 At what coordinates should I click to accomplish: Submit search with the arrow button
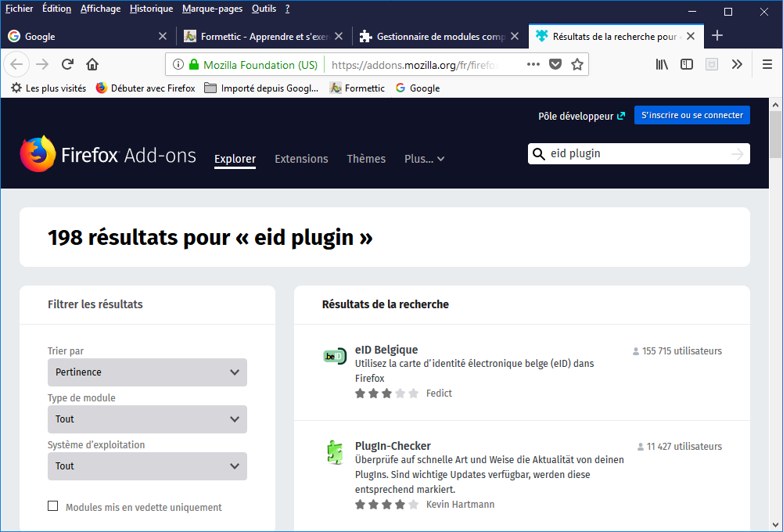738,154
